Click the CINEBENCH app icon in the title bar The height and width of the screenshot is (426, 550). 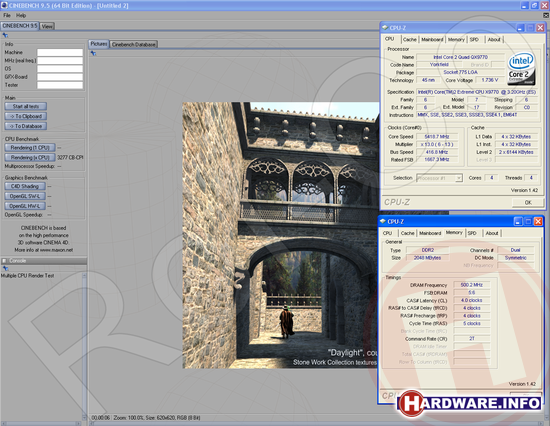coord(4,5)
